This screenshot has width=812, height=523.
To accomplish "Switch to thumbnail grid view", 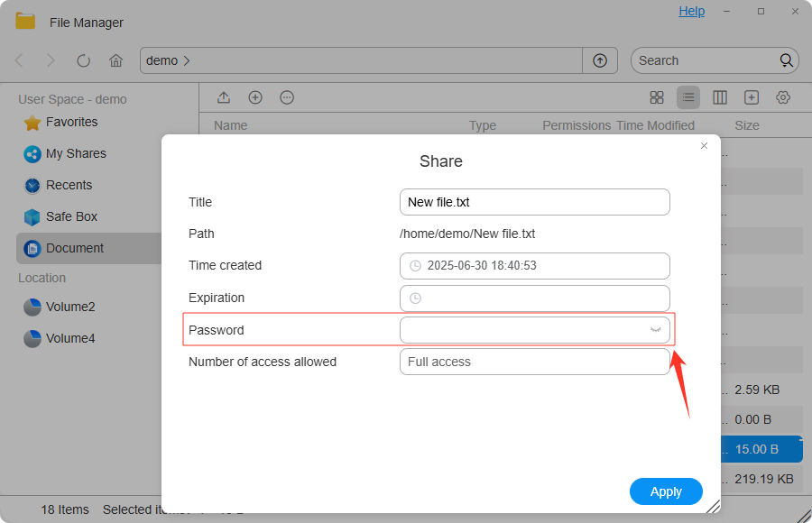I will coord(657,97).
